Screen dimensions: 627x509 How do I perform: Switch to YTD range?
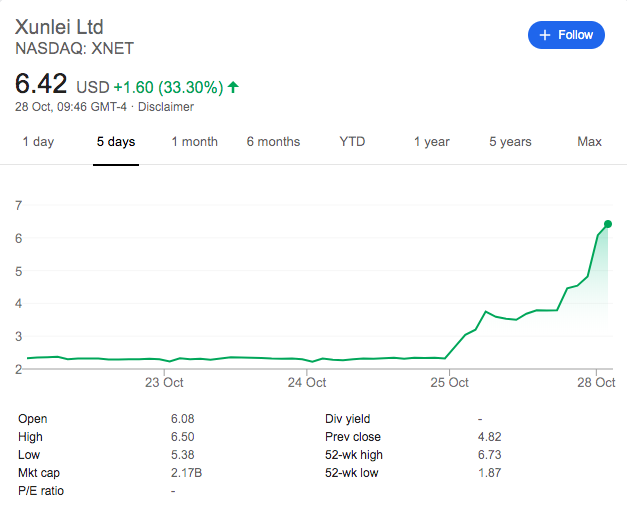[352, 142]
